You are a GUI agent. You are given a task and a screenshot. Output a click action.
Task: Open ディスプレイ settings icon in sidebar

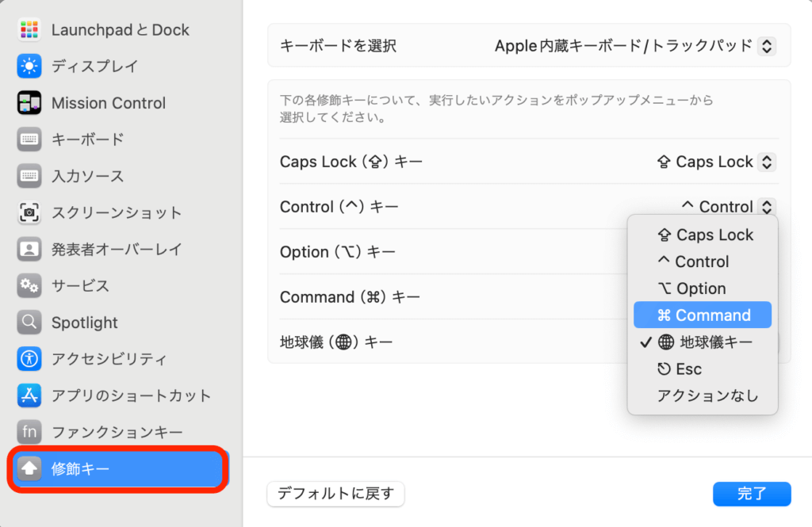29,67
